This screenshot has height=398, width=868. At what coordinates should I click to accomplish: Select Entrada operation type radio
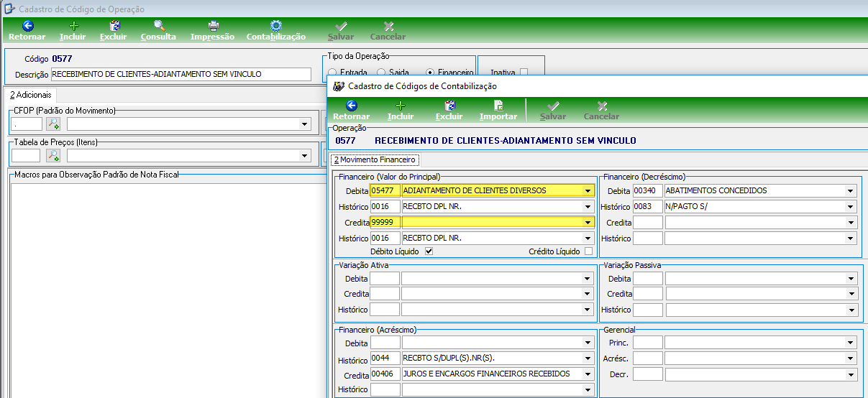[x=332, y=73]
